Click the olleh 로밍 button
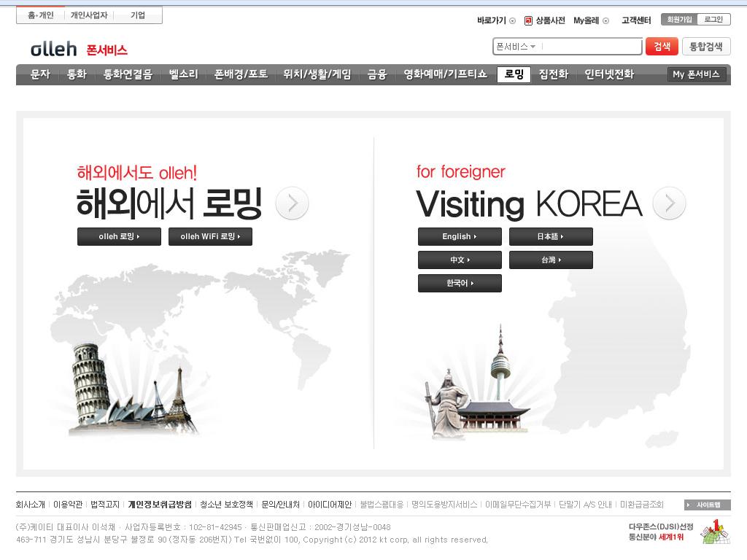The width and height of the screenshot is (747, 560). point(119,237)
